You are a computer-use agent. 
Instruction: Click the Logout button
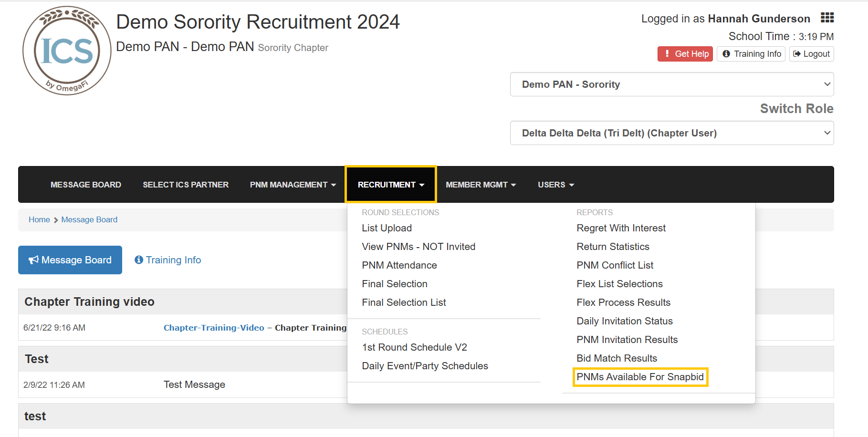click(811, 54)
